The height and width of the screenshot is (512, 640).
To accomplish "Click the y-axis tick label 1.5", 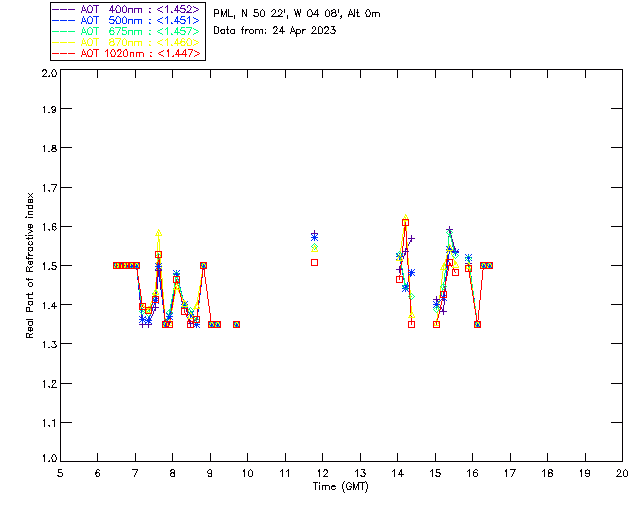I will [49, 266].
